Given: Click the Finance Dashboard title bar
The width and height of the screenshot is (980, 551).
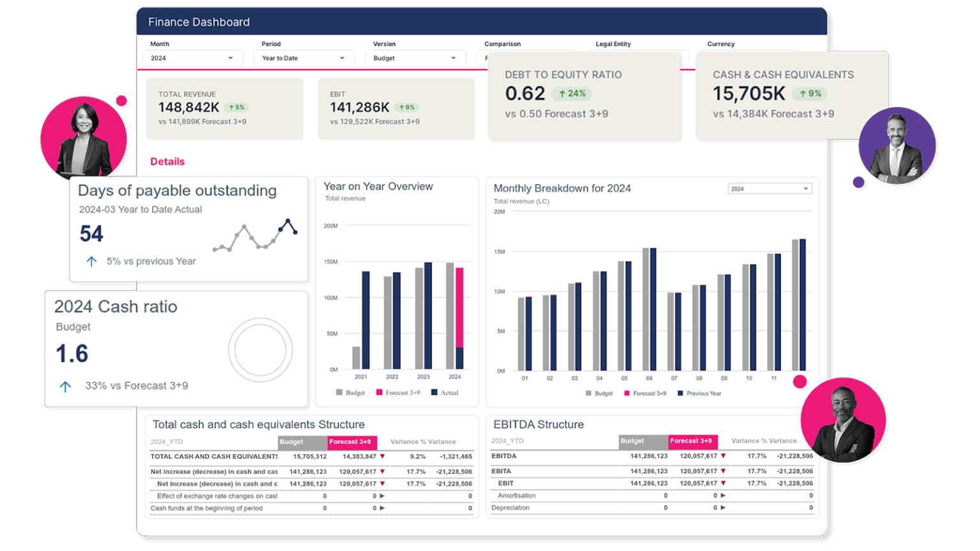Looking at the screenshot, I should (x=198, y=21).
